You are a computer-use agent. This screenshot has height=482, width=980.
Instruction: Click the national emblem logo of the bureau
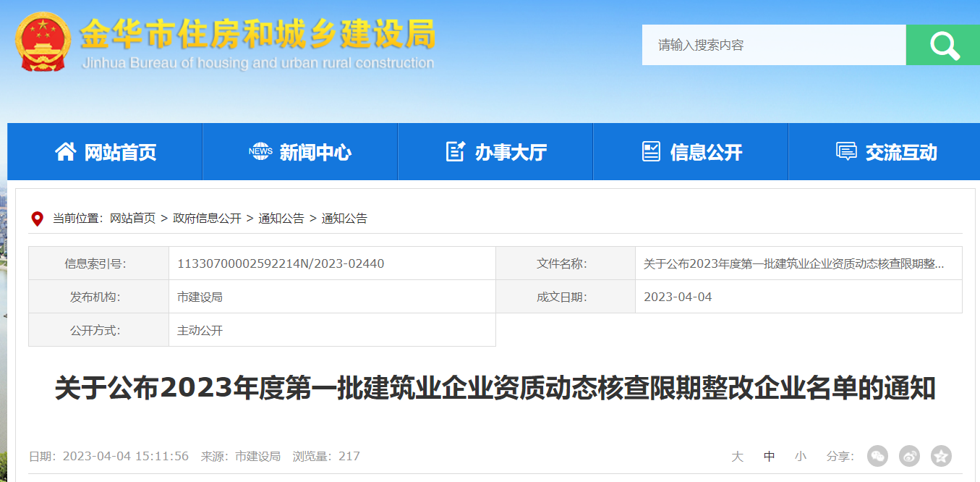coord(42,42)
